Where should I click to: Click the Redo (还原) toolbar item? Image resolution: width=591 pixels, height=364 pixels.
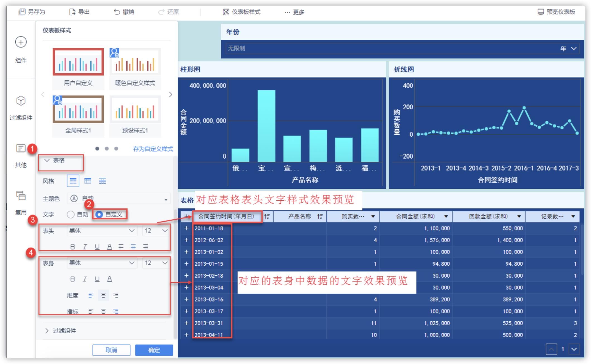coord(169,12)
